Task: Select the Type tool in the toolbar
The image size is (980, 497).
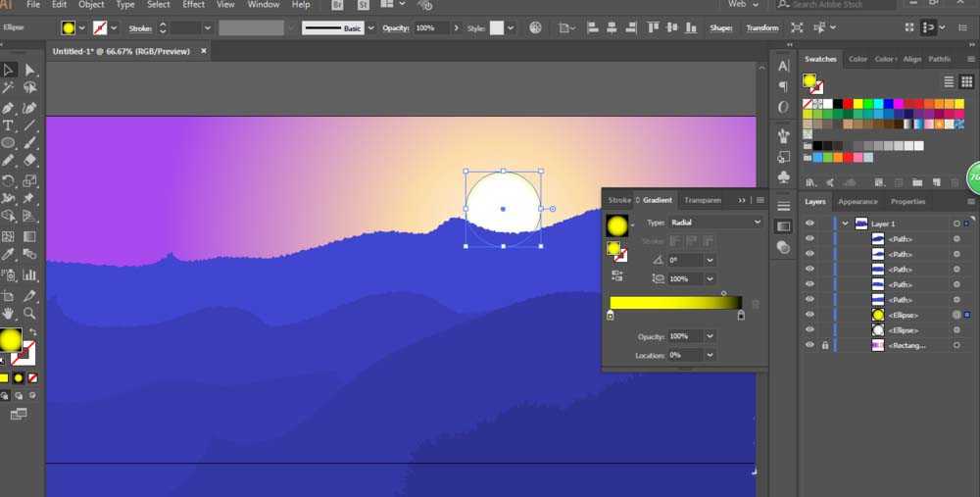Action: click(x=8, y=125)
